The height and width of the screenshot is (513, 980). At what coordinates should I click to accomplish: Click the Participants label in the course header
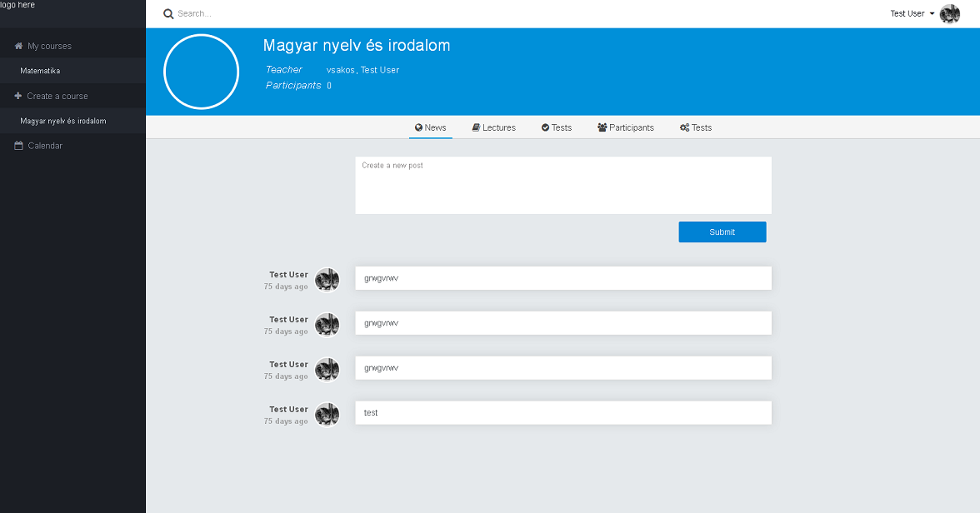[x=293, y=85]
